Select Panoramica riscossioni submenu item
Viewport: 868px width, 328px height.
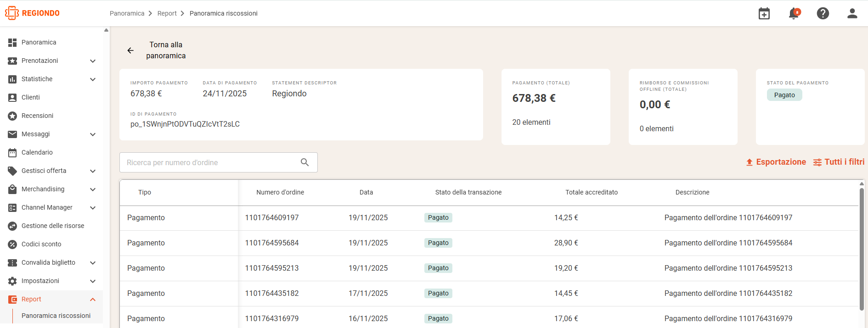[x=56, y=316]
